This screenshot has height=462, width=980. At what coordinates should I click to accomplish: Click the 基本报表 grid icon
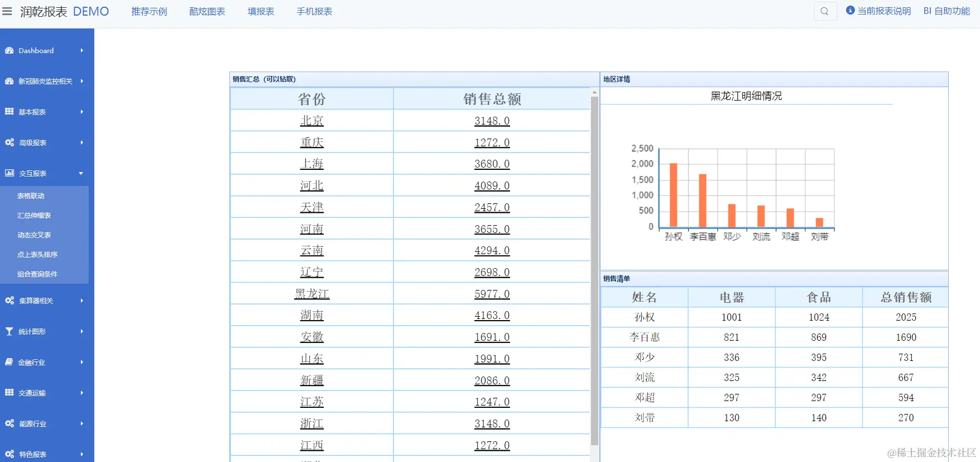[9, 112]
